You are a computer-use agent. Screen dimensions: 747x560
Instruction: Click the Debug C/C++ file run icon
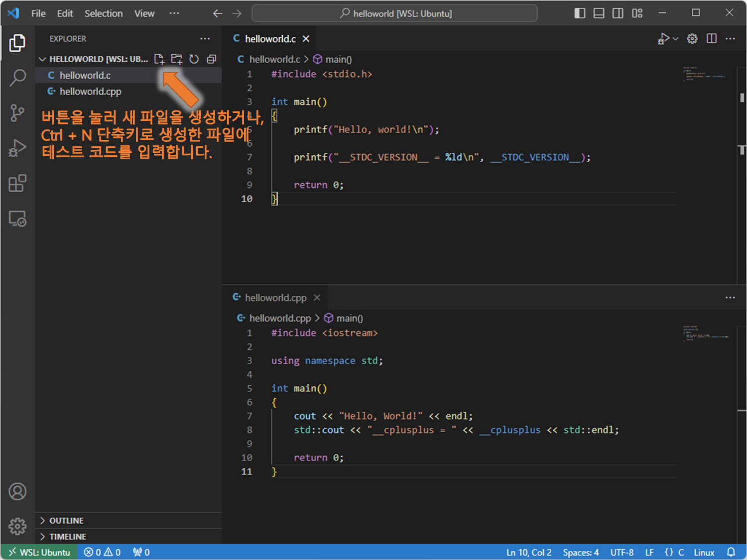(x=663, y=39)
